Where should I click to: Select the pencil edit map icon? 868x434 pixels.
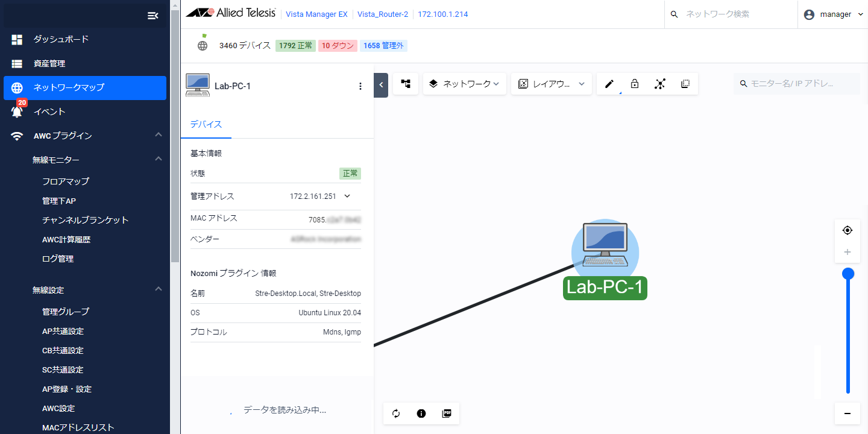pos(609,84)
